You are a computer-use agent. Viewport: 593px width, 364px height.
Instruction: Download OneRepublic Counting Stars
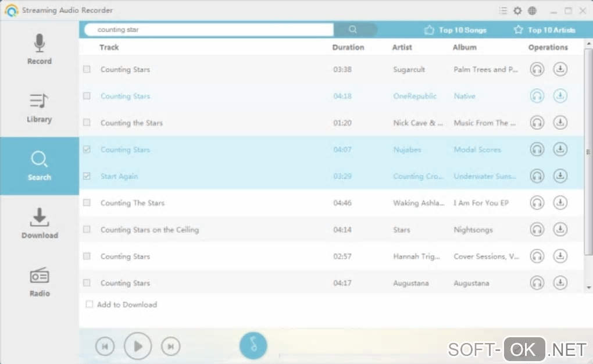coord(560,96)
